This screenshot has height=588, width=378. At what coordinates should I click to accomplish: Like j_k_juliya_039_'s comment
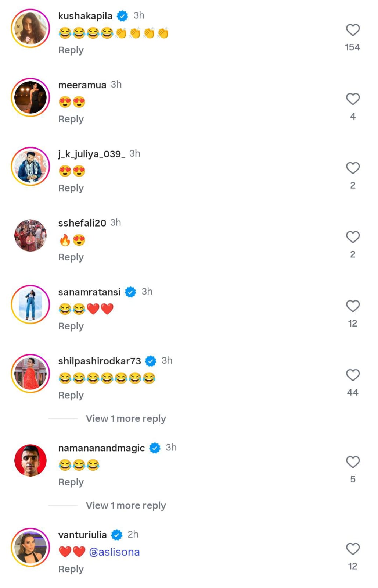pyautogui.click(x=353, y=168)
